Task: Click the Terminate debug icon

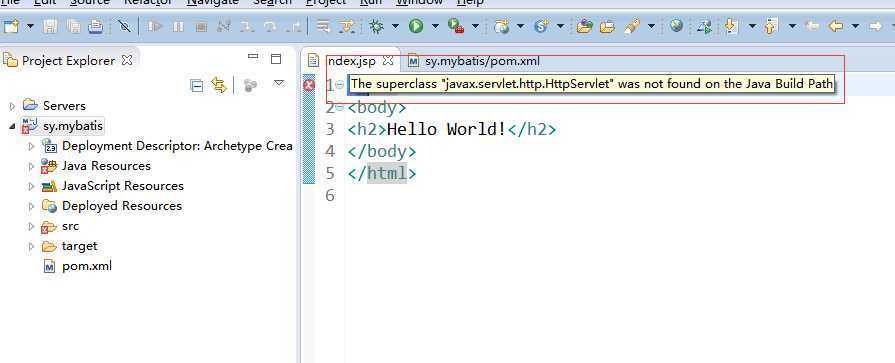Action: (201, 26)
